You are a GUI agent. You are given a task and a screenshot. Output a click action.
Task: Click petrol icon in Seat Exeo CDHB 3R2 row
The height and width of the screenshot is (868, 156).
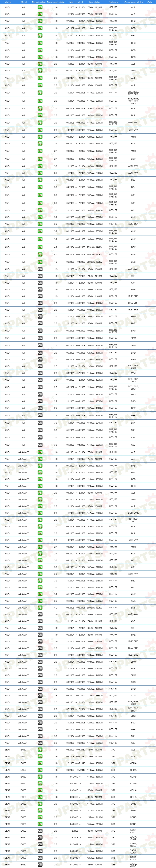point(40,777)
